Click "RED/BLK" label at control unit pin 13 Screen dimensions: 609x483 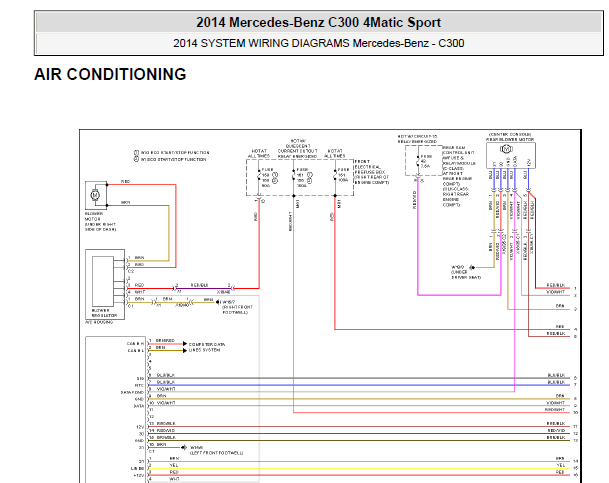point(166,423)
